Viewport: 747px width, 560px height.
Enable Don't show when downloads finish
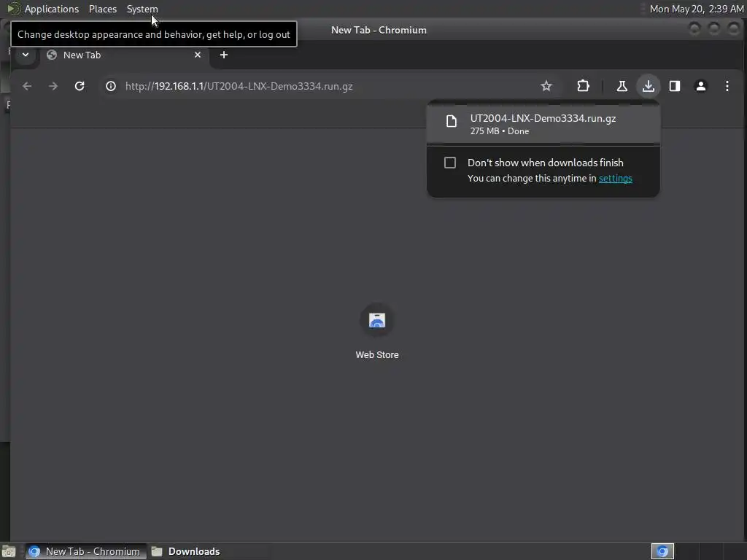[x=449, y=163]
